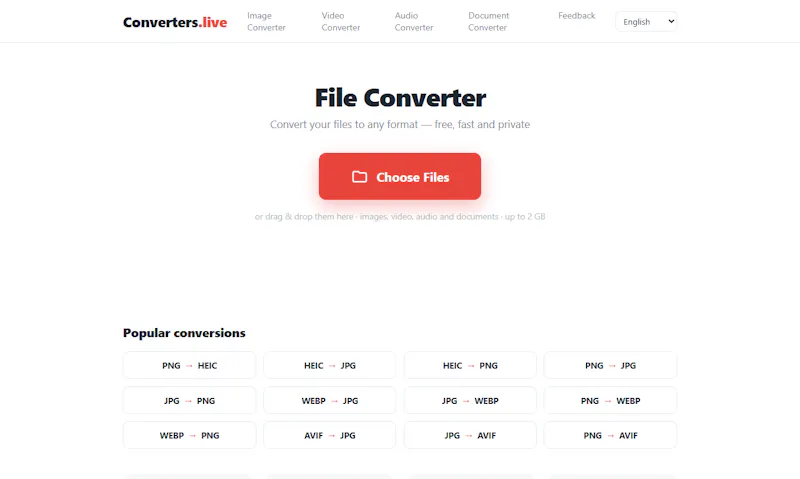Open the Feedback link in header
This screenshot has height=479, width=800.
pyautogui.click(x=577, y=16)
